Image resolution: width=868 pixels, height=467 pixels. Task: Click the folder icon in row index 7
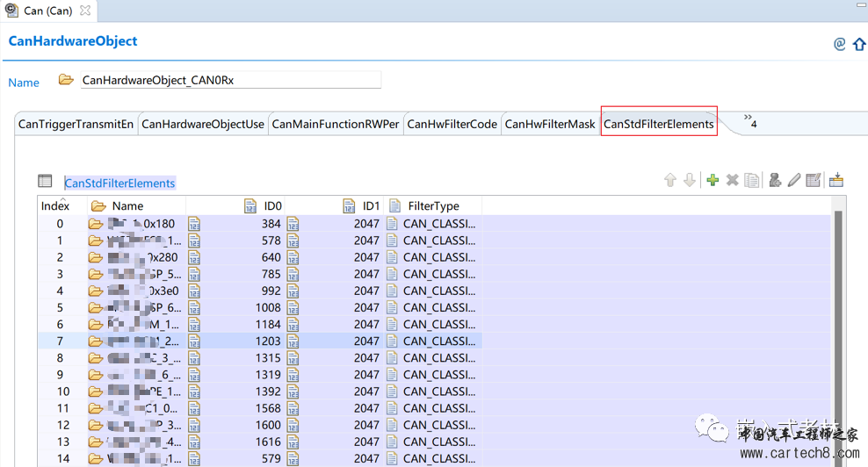pos(96,341)
